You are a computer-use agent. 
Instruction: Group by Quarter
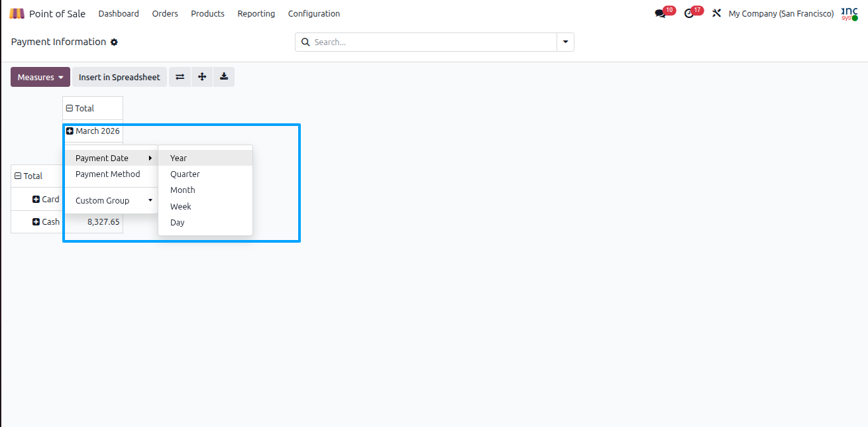coord(205,174)
